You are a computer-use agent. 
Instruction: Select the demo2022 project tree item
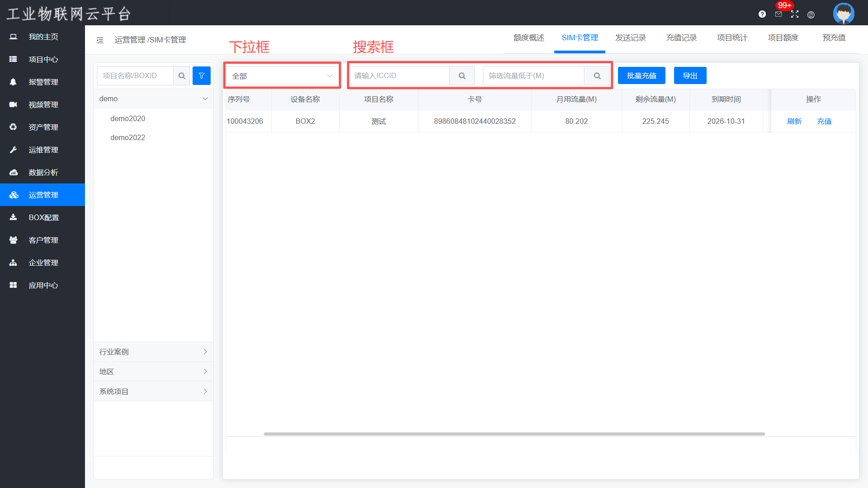click(127, 137)
